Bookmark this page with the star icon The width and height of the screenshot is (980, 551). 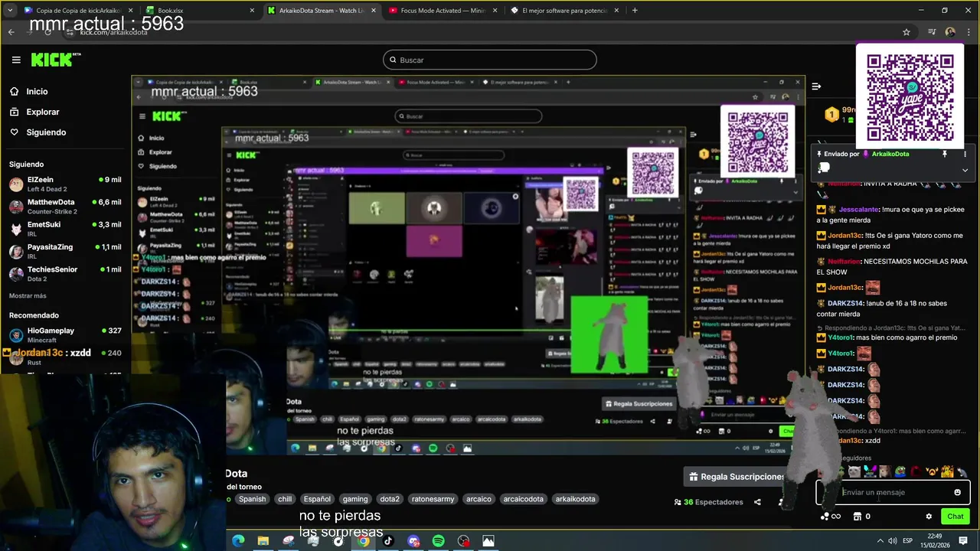906,32
